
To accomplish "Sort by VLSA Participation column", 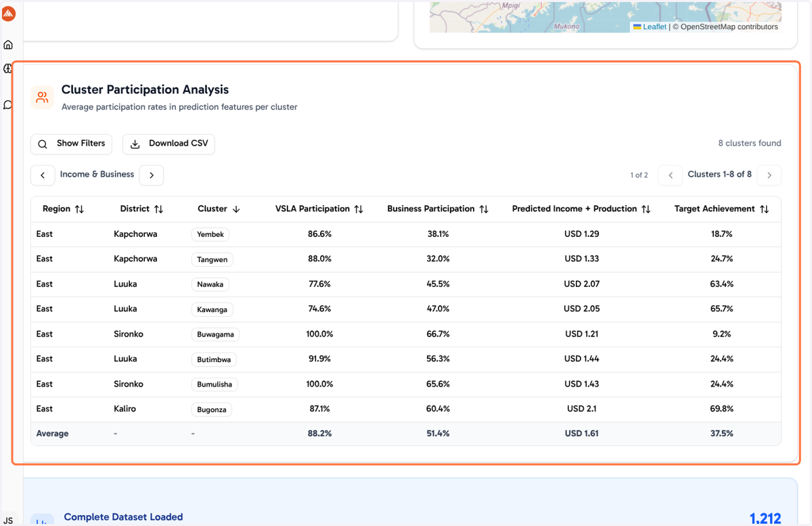I will tap(359, 209).
